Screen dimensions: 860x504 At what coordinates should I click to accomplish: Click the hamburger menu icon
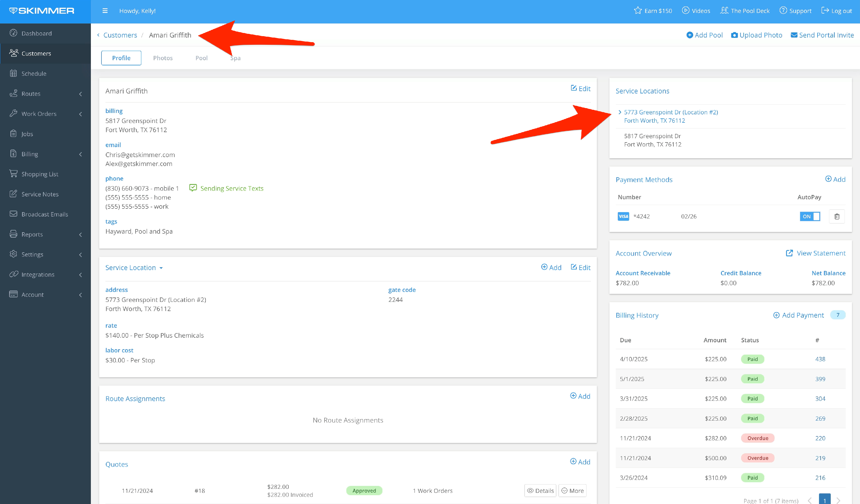coord(105,11)
